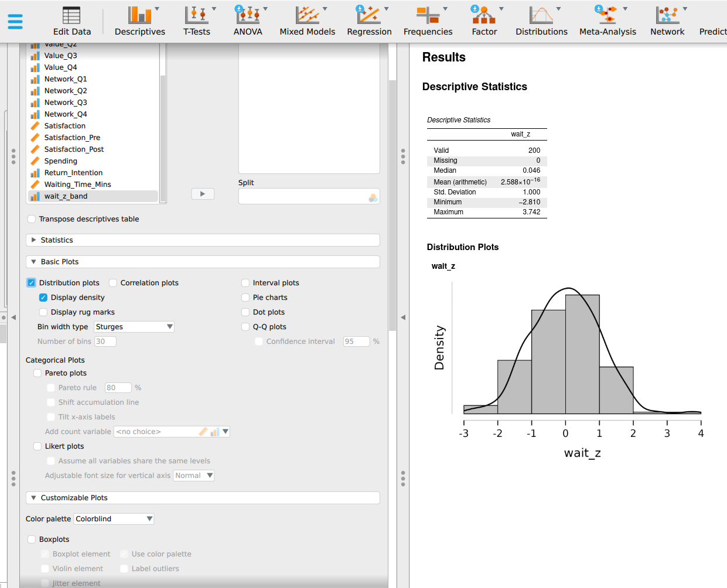Select the Satisfaction_Pre variable
Screen dimensions: 727x588
coord(93,138)
